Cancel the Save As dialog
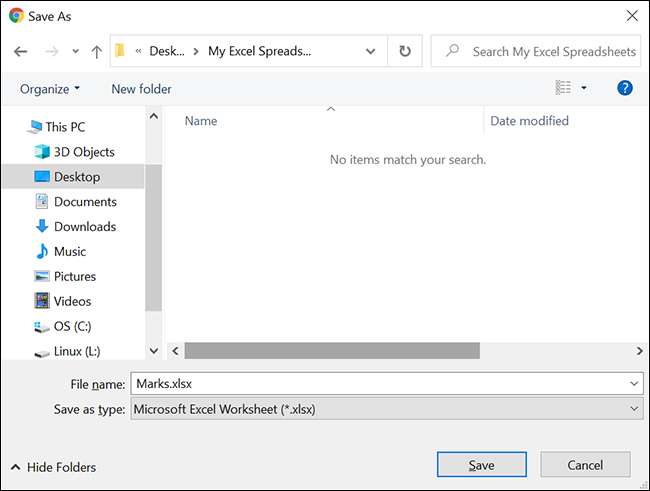650x491 pixels. click(585, 465)
